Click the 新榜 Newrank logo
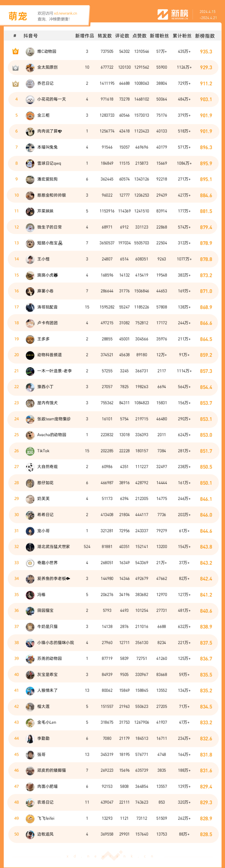The height and width of the screenshot is (868, 225). [x=173, y=14]
